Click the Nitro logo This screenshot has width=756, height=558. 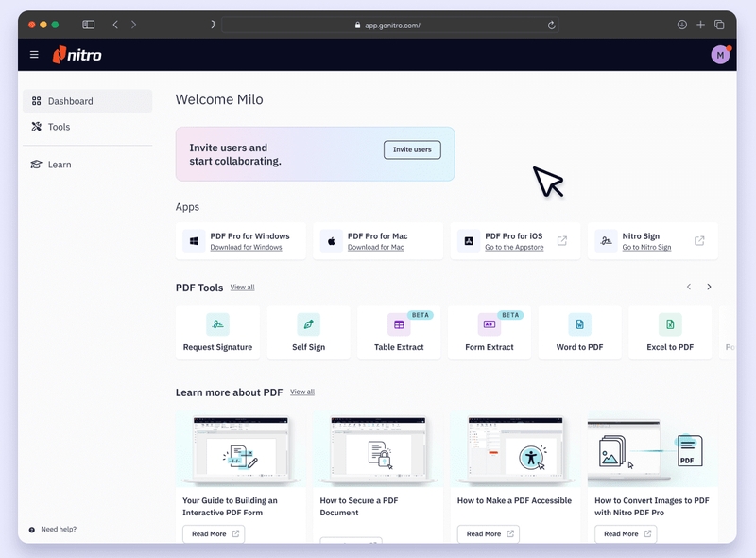[x=77, y=55]
